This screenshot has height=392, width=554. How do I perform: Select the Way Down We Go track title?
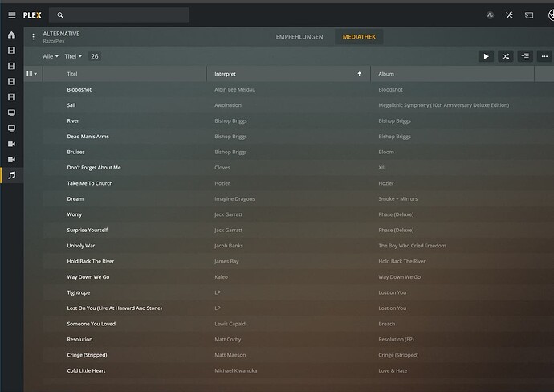click(x=88, y=277)
